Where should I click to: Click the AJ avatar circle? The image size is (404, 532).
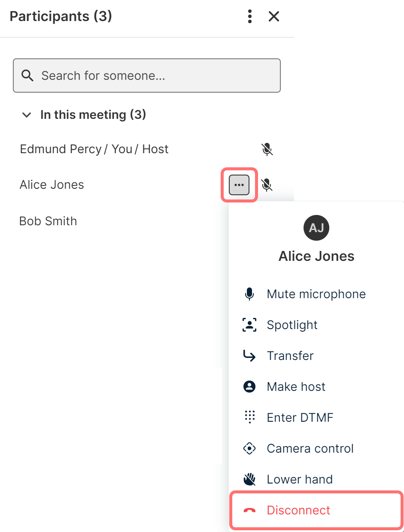[316, 227]
